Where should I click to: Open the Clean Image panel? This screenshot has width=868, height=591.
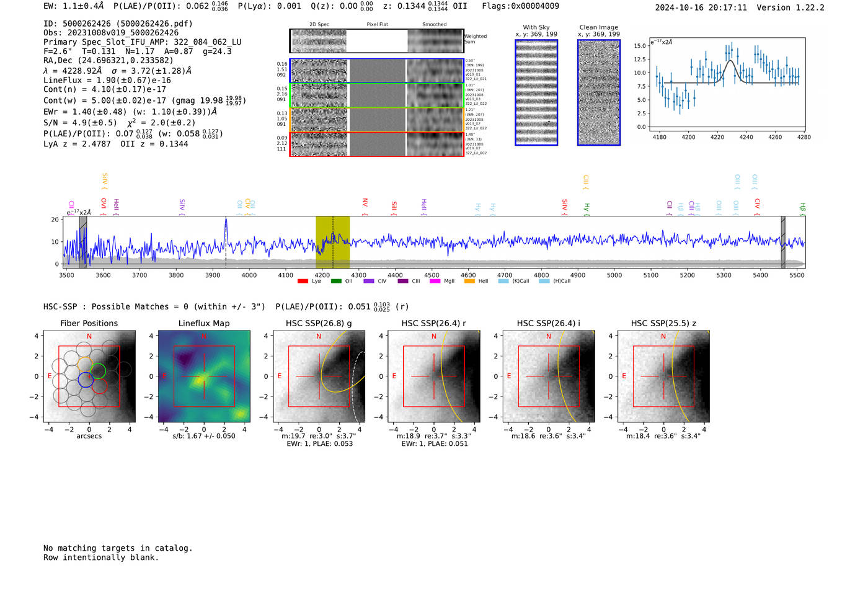tap(599, 92)
